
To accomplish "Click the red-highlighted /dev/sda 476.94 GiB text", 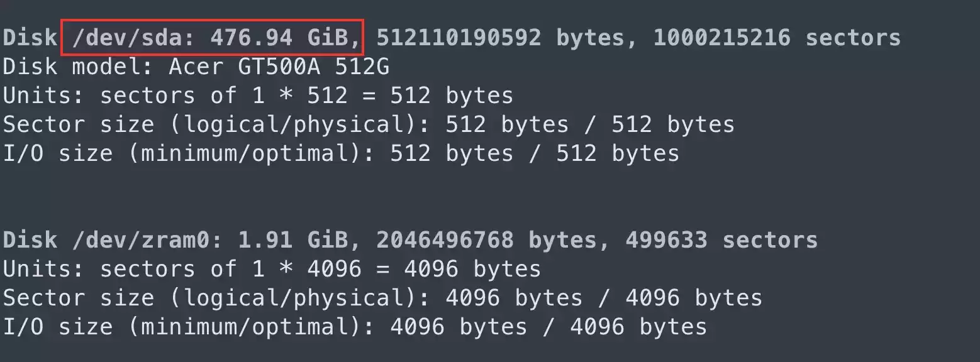I will point(213,38).
